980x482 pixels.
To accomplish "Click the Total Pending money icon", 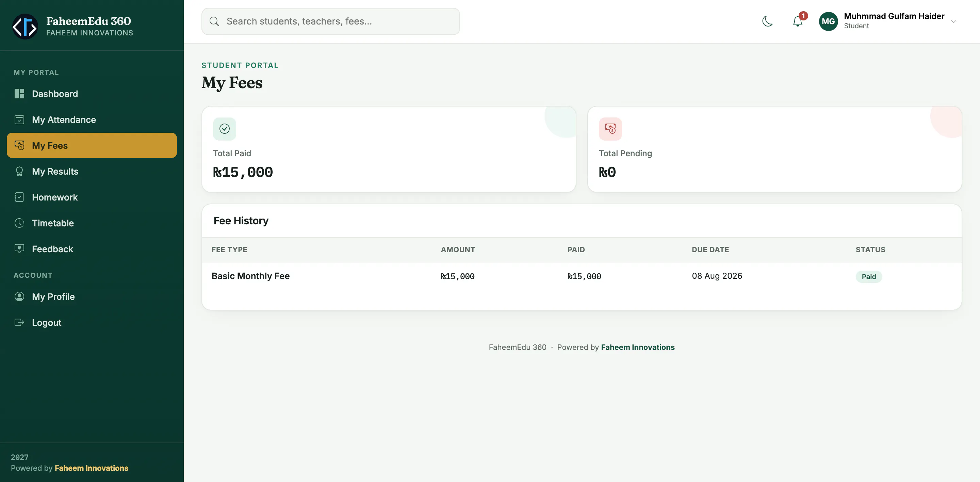I will (610, 129).
